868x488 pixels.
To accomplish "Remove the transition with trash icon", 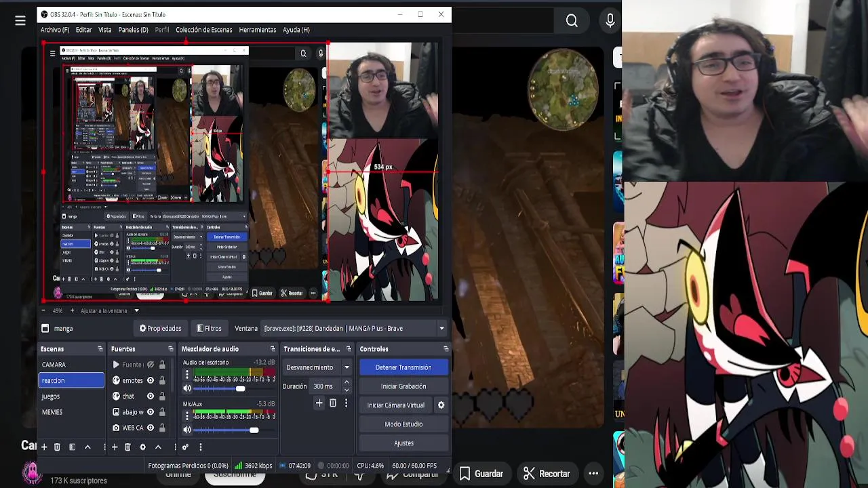I will pos(333,403).
